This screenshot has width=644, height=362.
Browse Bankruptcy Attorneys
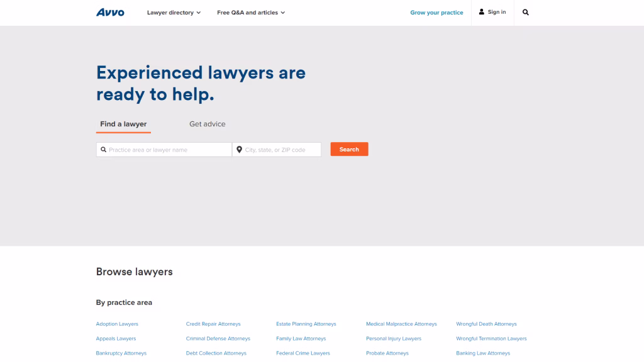[x=121, y=353]
